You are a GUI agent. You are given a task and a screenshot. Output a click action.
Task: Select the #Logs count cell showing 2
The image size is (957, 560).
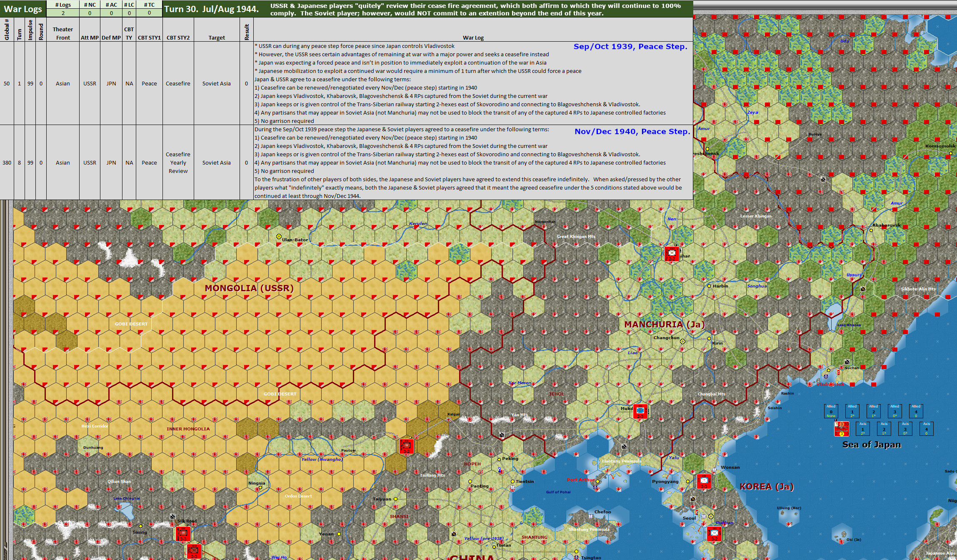[x=63, y=13]
